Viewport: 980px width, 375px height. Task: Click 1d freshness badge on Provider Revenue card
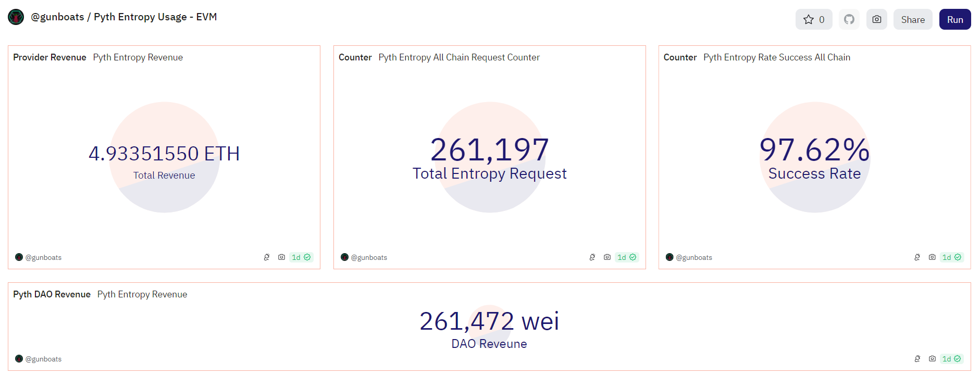(x=301, y=257)
